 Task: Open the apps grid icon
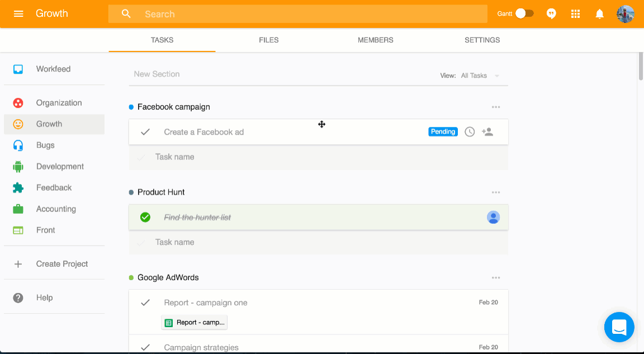coord(575,14)
